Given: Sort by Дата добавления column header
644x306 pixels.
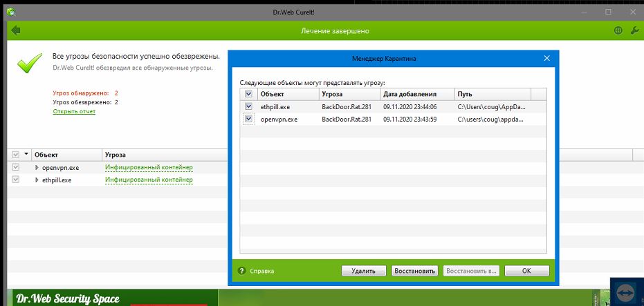Looking at the screenshot, I should tap(418, 94).
